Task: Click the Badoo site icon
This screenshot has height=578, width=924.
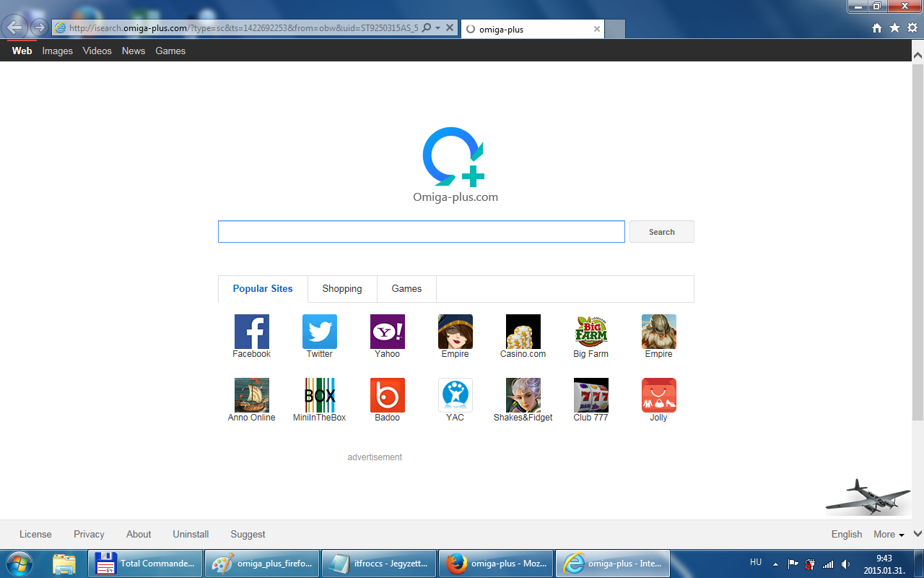Action: [x=387, y=395]
